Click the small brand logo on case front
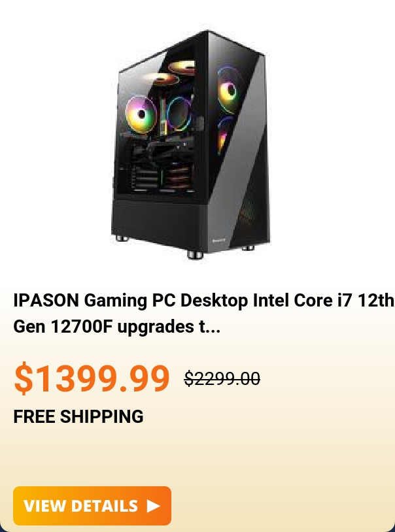 [x=218, y=241]
